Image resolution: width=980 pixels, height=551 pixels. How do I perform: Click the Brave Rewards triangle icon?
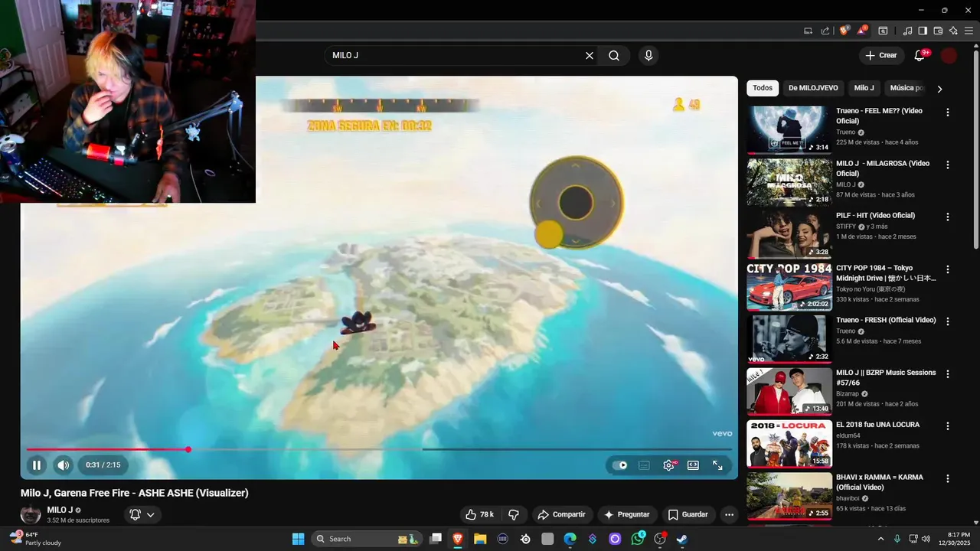pyautogui.click(x=862, y=31)
